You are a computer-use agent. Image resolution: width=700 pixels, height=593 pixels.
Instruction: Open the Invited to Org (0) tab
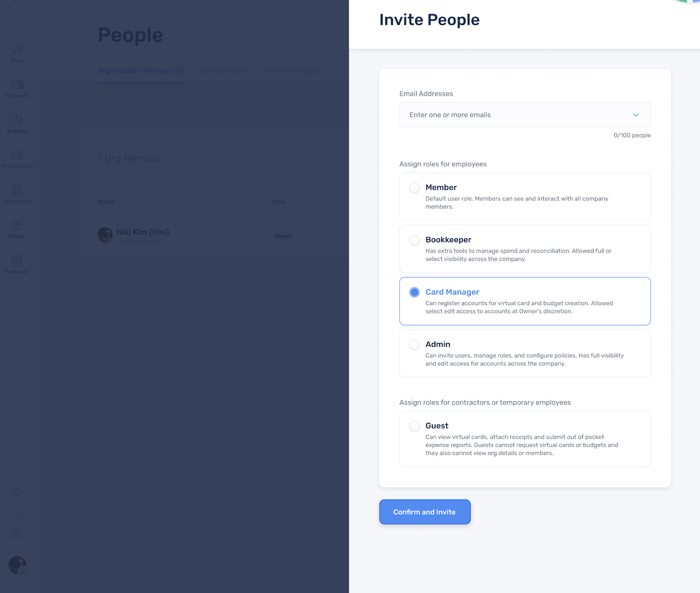click(291, 70)
